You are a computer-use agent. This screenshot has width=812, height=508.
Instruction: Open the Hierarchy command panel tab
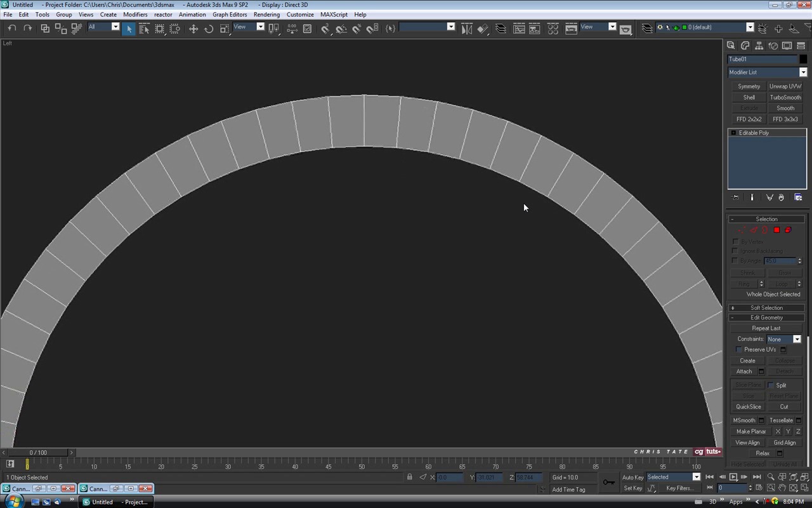coord(759,46)
